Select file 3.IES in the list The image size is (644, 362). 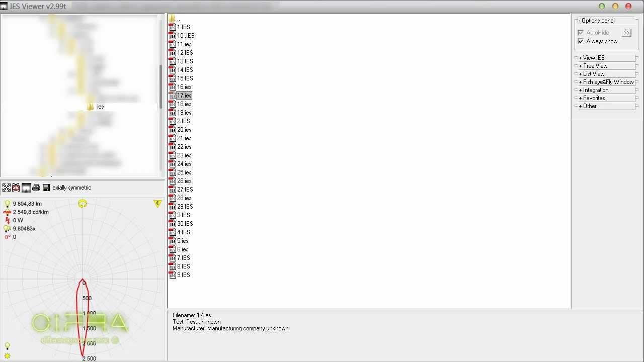coord(180,215)
